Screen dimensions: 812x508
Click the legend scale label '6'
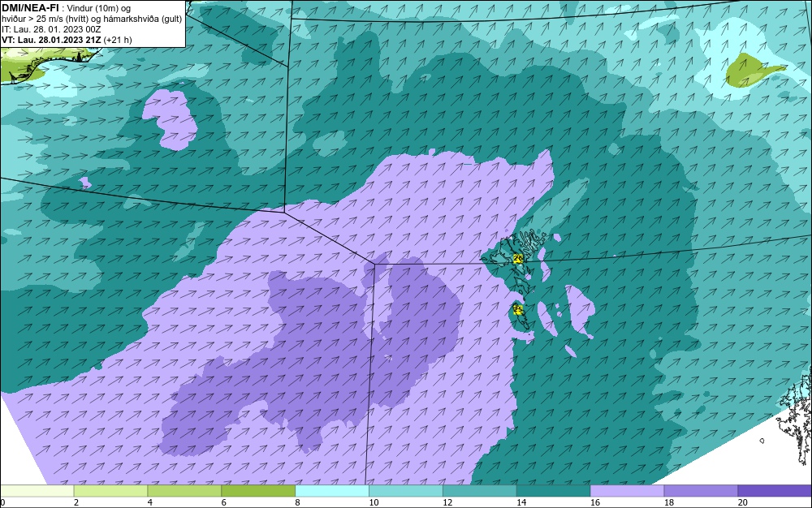click(224, 502)
